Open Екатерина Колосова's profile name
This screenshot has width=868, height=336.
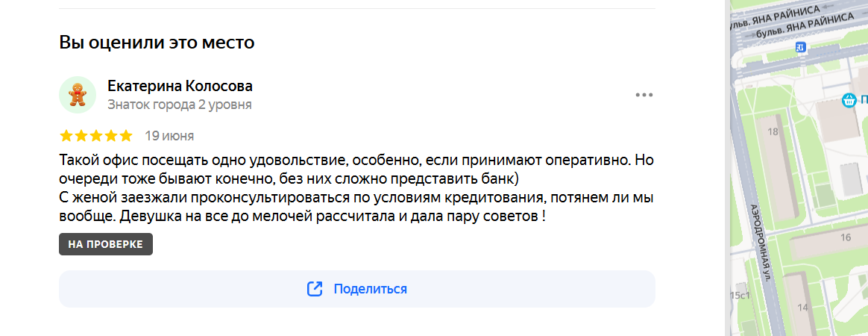180,86
